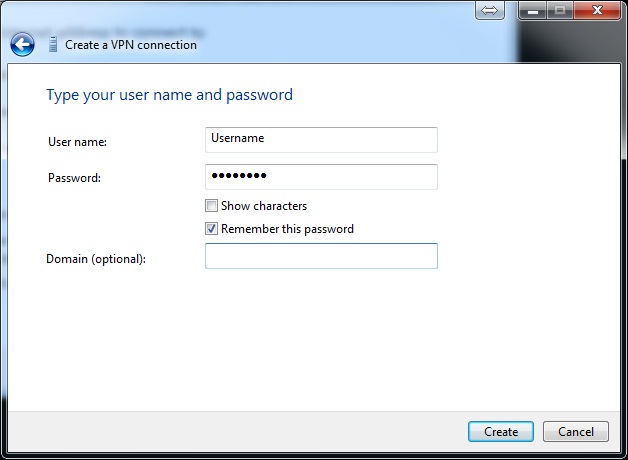Click the 'User name:' label
The height and width of the screenshot is (460, 628).
(77, 142)
